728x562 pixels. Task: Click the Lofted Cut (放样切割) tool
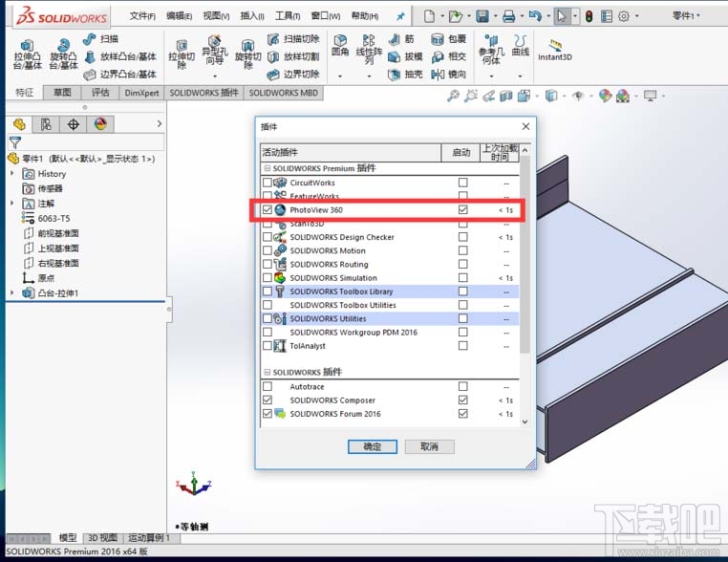pyautogui.click(x=293, y=56)
